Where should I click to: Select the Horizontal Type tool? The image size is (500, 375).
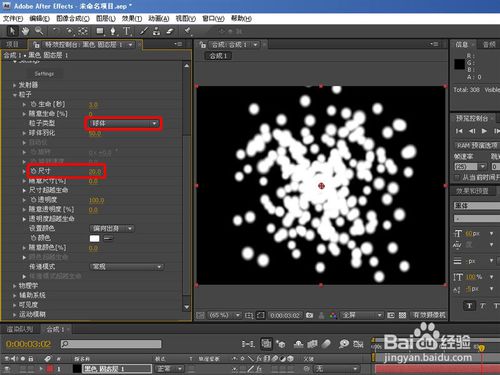pos(127,31)
